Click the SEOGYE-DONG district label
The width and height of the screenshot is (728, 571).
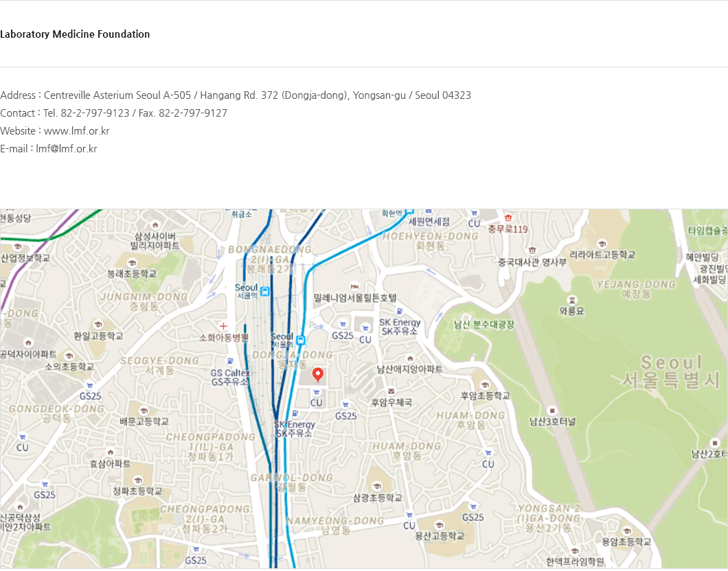[160, 366]
